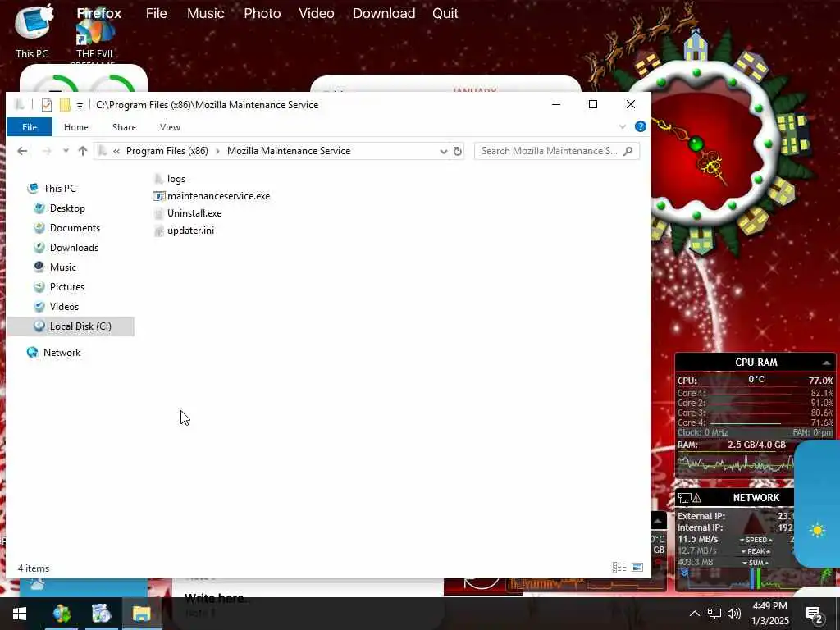Open the top bar File menu
840x630 pixels.
pyautogui.click(x=157, y=13)
